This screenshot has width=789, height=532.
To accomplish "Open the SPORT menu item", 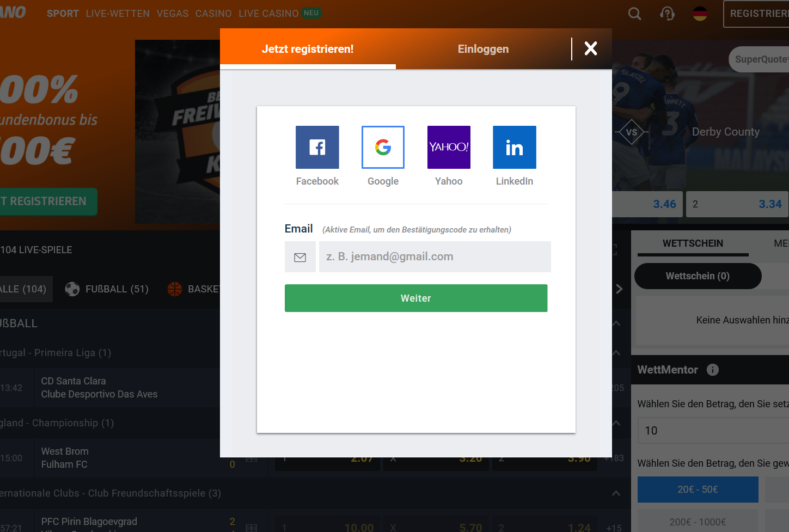I will [63, 14].
